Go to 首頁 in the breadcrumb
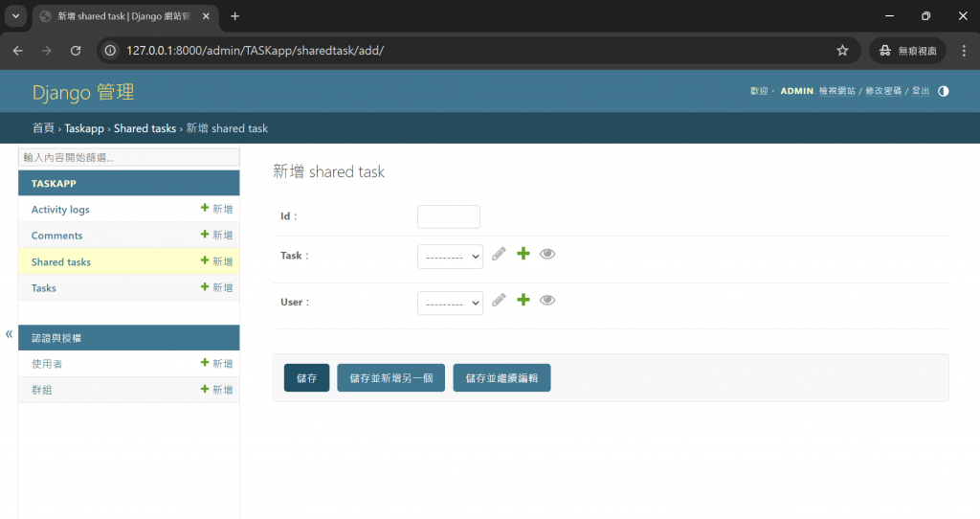Viewport: 980px width, 519px height. 43,128
